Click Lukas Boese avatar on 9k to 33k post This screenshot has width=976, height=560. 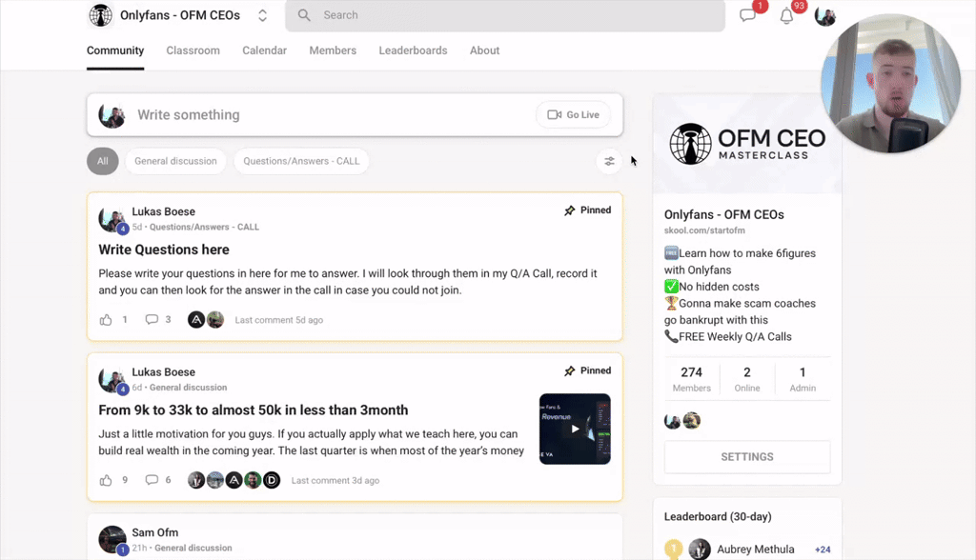112,380
